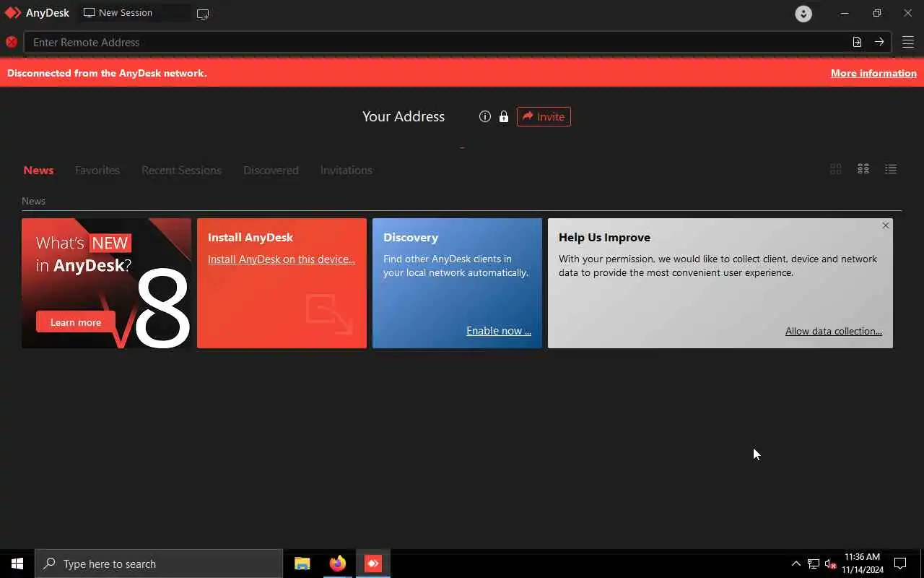Click the file transfer icon in address bar
924x578 pixels.
tap(857, 42)
